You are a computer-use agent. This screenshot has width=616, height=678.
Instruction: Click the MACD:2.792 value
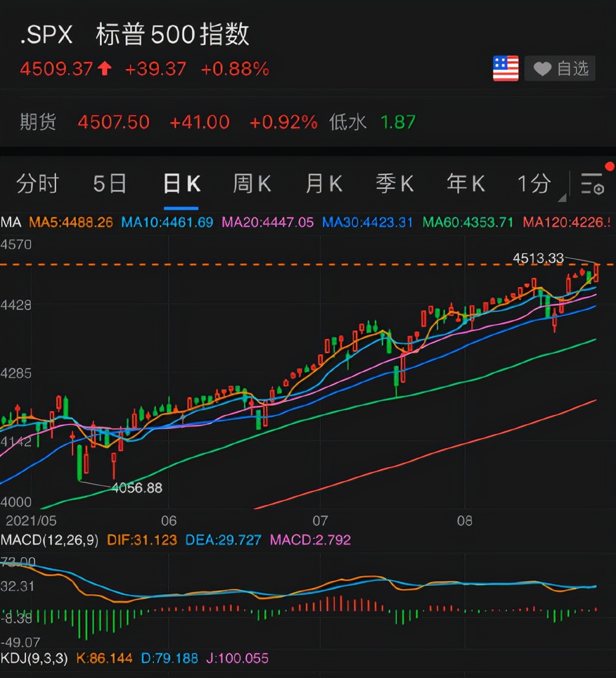point(310,540)
